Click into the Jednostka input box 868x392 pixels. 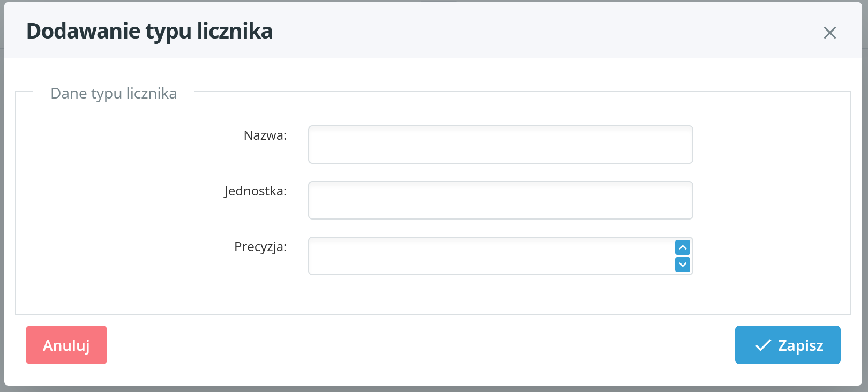click(500, 200)
